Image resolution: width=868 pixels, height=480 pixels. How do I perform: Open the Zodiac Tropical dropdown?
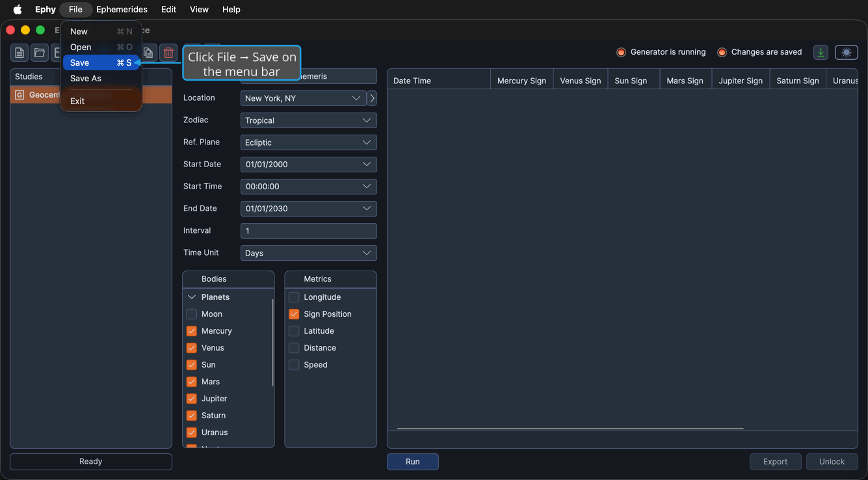click(309, 120)
